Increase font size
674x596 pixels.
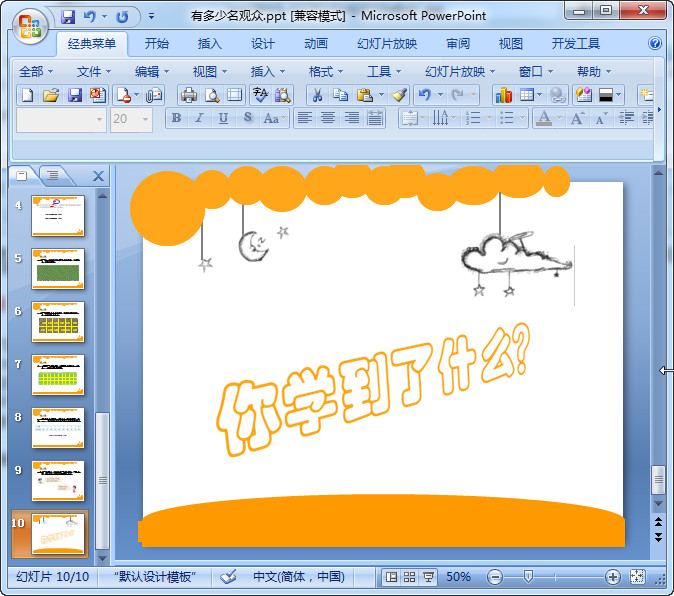coord(577,118)
